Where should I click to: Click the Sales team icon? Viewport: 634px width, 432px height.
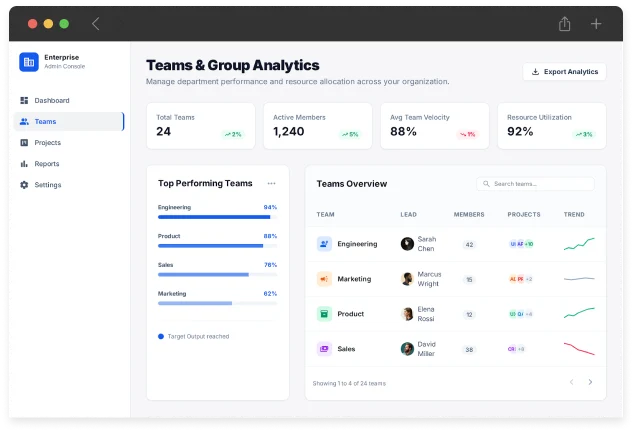(324, 349)
